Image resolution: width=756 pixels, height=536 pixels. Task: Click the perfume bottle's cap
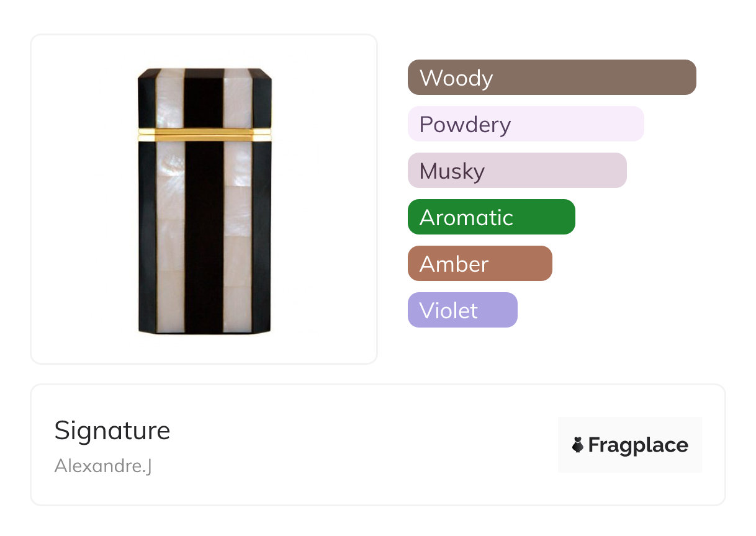tap(204, 98)
